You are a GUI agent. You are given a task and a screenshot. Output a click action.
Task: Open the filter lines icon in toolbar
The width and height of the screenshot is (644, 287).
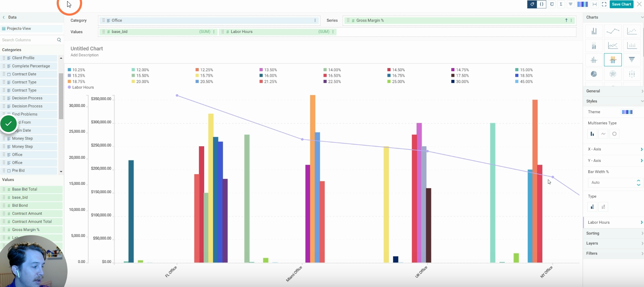[571, 4]
